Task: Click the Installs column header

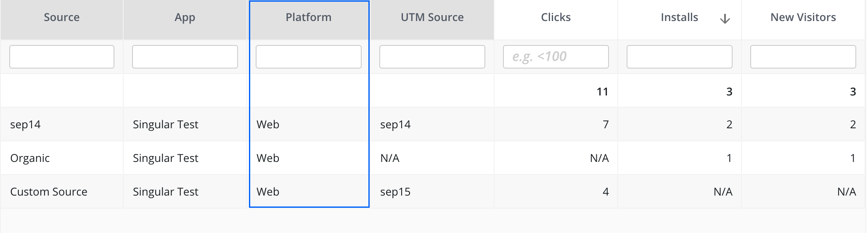Action: pos(679,18)
